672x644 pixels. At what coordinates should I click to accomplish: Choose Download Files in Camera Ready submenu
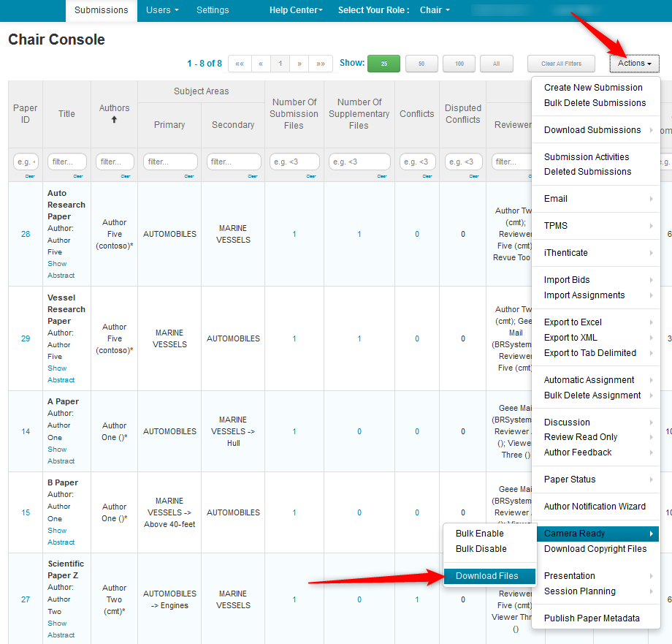click(490, 576)
